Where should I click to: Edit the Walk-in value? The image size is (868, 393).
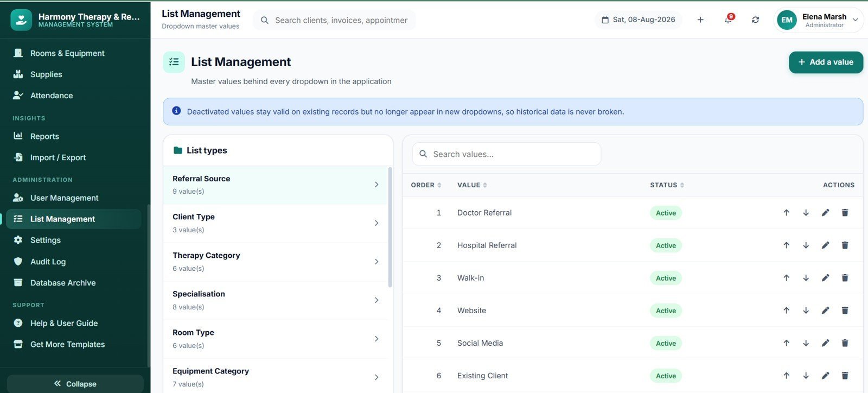[x=825, y=278]
